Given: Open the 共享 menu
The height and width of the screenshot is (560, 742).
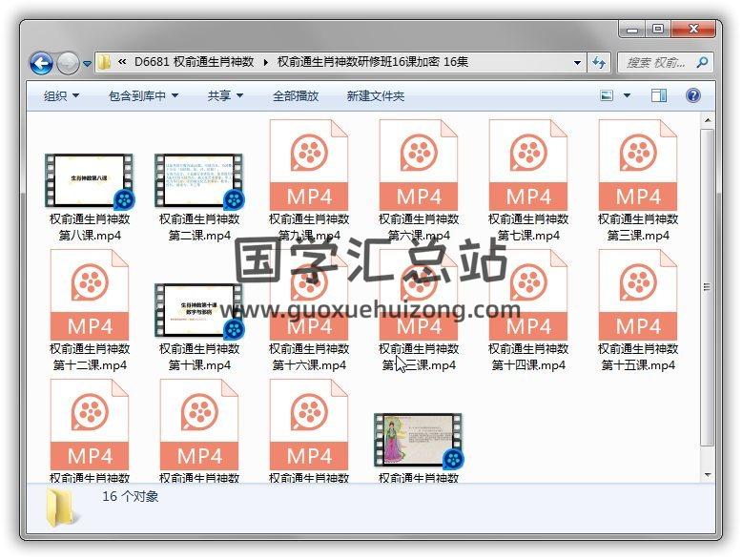Looking at the screenshot, I should [225, 96].
